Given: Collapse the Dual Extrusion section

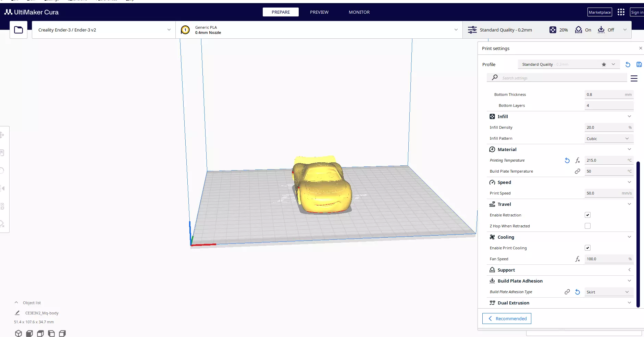Looking at the screenshot, I should coord(629,303).
